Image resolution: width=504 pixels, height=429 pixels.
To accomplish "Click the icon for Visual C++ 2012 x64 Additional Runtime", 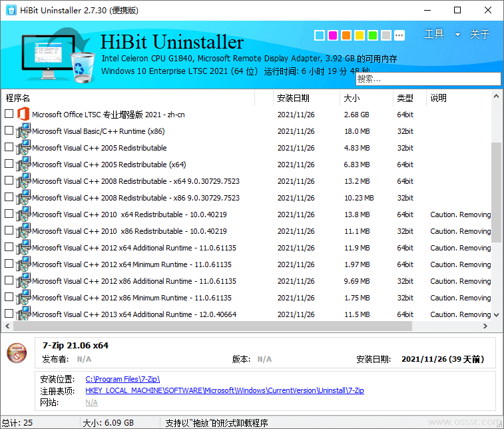I will pos(23,248).
